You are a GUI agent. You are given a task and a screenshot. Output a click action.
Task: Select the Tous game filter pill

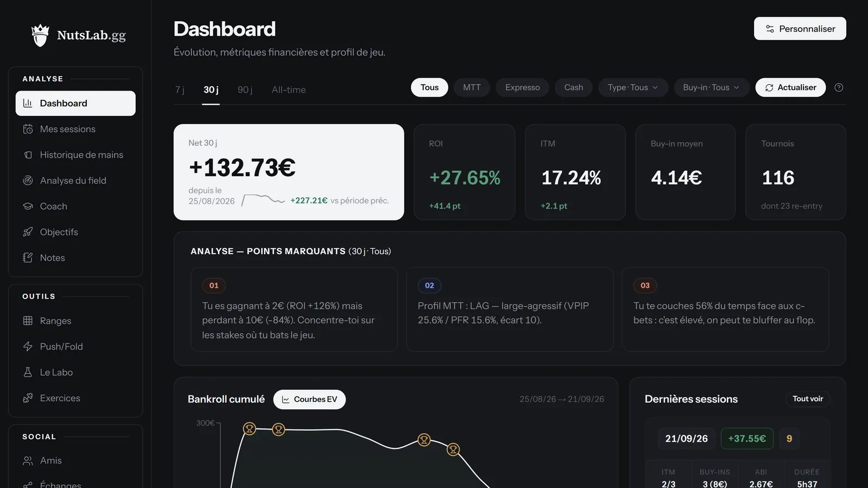[430, 87]
